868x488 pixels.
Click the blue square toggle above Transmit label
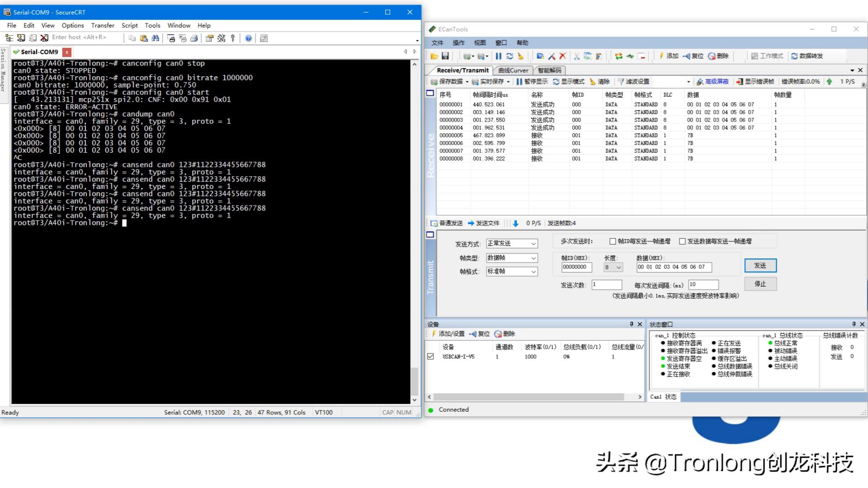click(x=430, y=235)
